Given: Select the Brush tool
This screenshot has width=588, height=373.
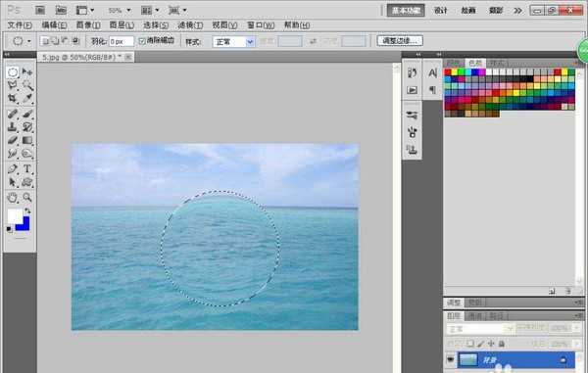Looking at the screenshot, I should pos(27,114).
